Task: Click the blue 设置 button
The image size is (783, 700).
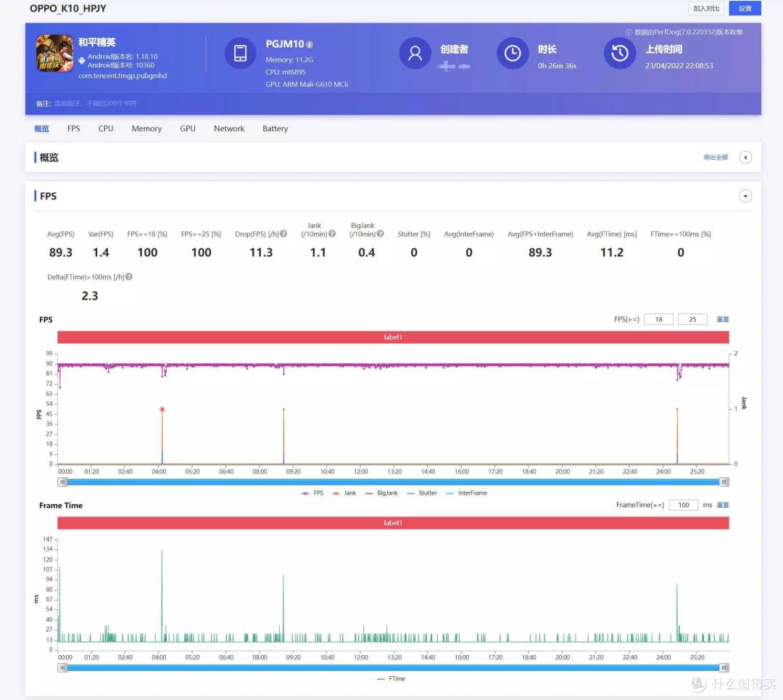Action: point(745,9)
